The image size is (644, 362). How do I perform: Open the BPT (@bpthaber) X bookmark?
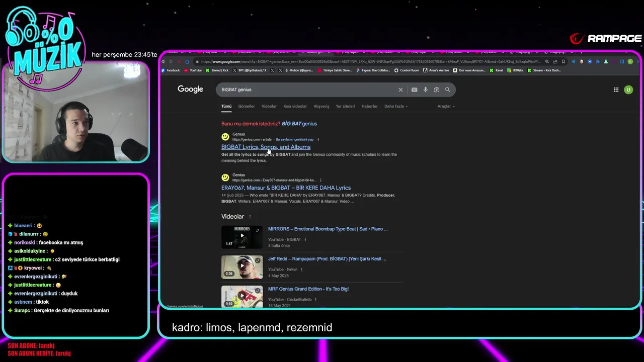tap(250, 70)
